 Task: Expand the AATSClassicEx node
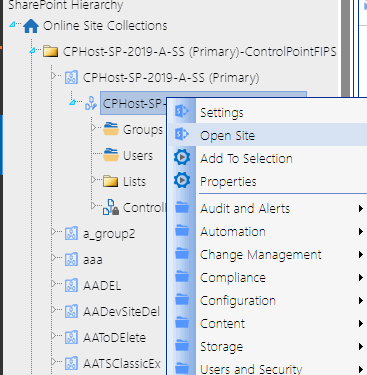(53, 362)
